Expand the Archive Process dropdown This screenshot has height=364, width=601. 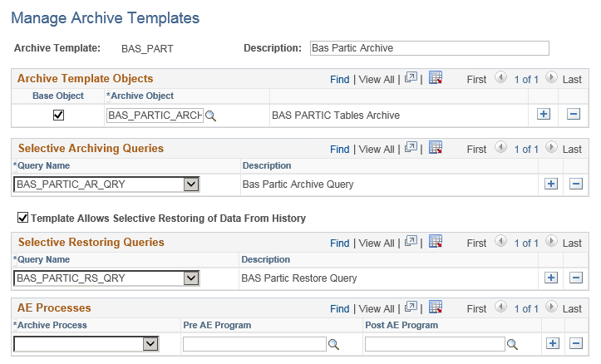coord(150,343)
